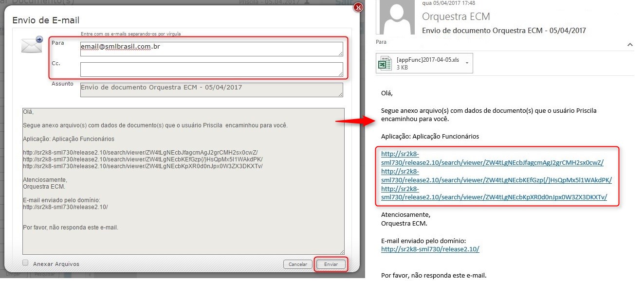644x281 pixels.
Task: Open the second viewer link ending in WAkdPK
Action: click(x=496, y=180)
